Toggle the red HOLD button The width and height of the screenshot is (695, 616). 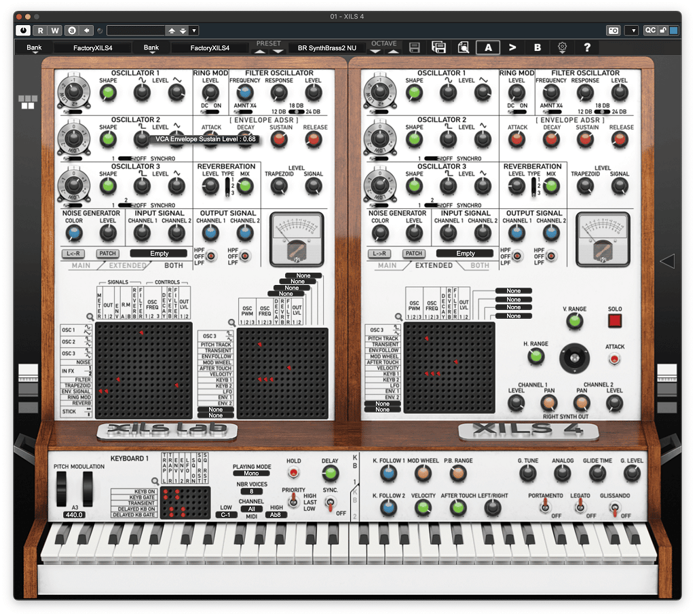tap(293, 474)
